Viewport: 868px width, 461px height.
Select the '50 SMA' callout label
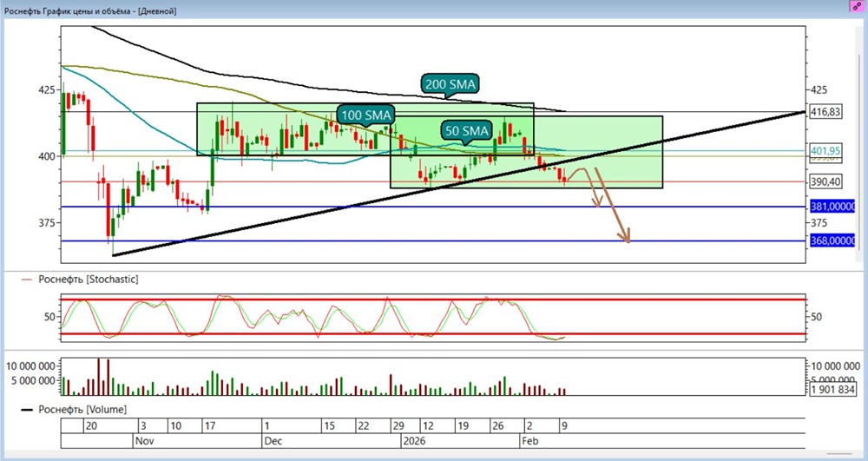[466, 130]
